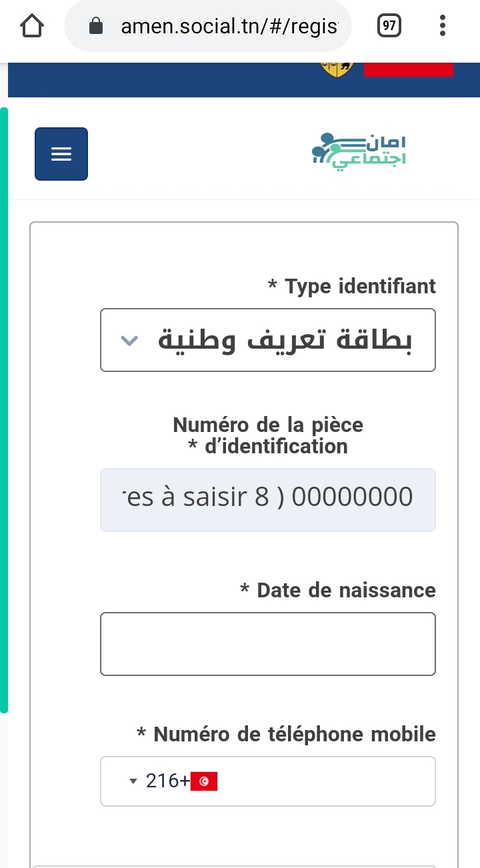This screenshot has width=480, height=868.
Task: Select the 216+ country dial code
Action: [x=168, y=781]
